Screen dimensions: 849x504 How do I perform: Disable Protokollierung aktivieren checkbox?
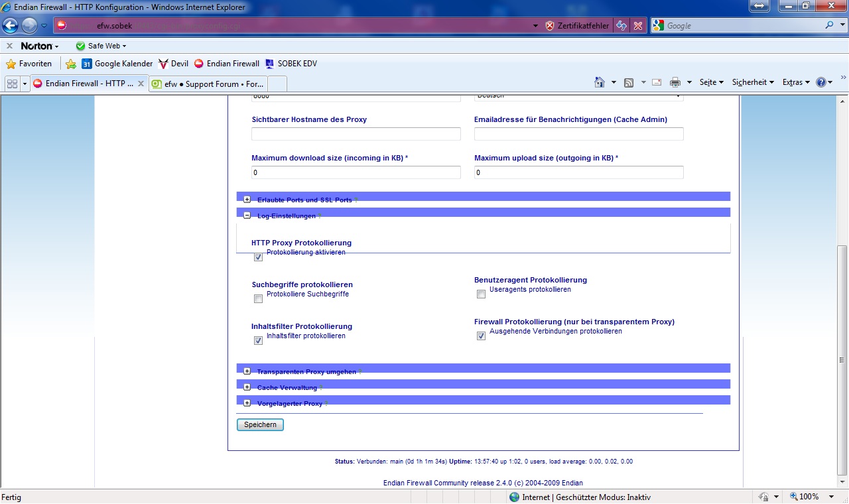point(258,257)
